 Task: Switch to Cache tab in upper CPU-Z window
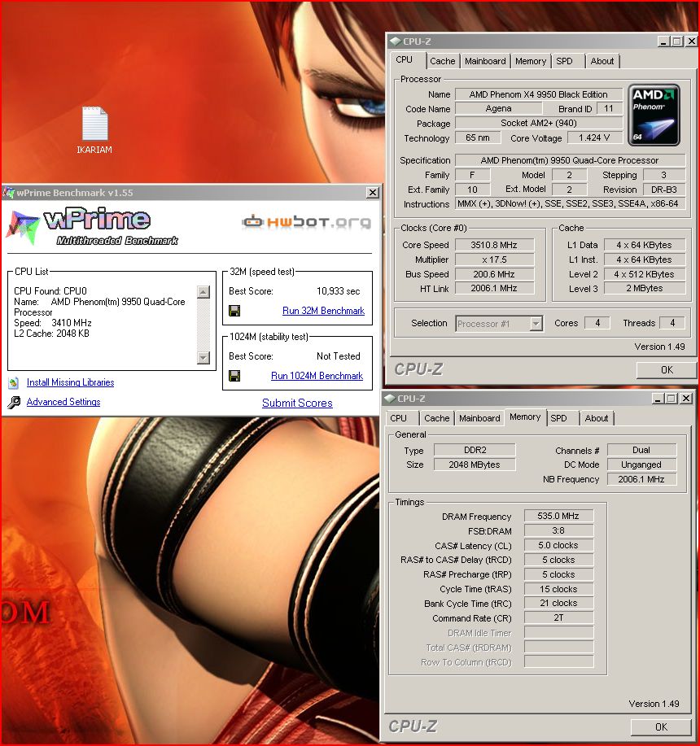(443, 61)
